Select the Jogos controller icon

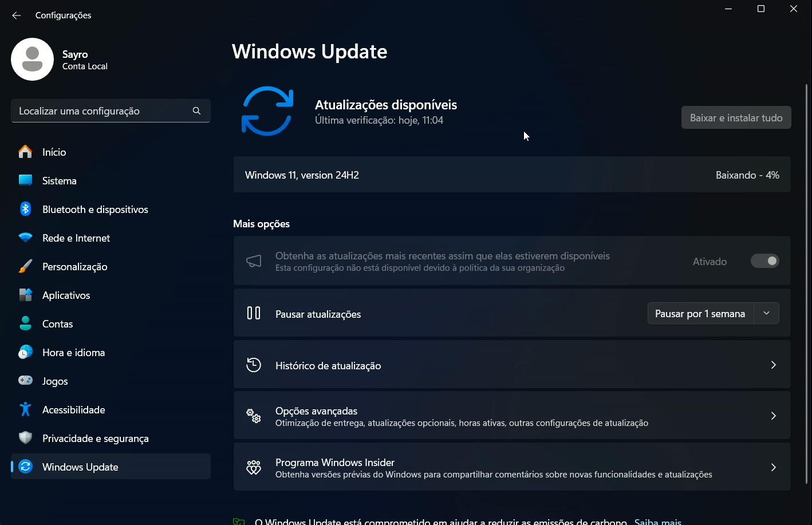point(26,381)
